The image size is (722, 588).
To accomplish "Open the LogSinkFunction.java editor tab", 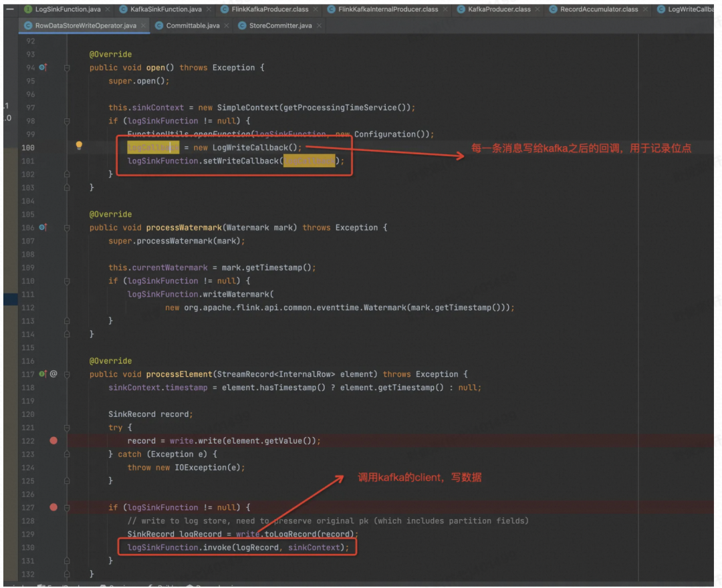I will (68, 9).
